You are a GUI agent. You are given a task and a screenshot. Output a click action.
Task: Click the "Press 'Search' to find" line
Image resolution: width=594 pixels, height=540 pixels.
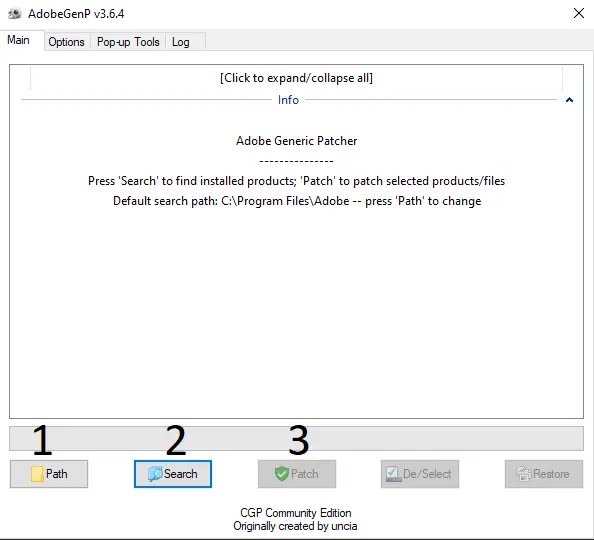click(x=296, y=181)
